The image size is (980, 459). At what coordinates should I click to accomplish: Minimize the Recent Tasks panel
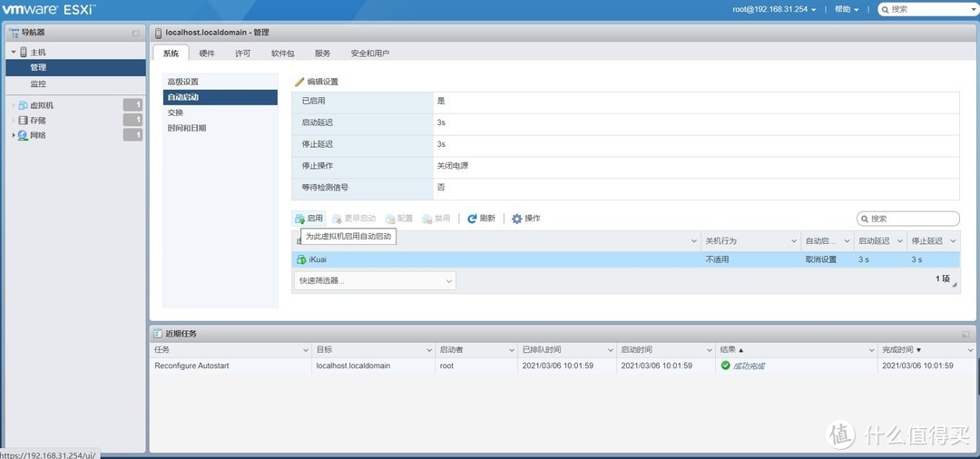point(966,334)
